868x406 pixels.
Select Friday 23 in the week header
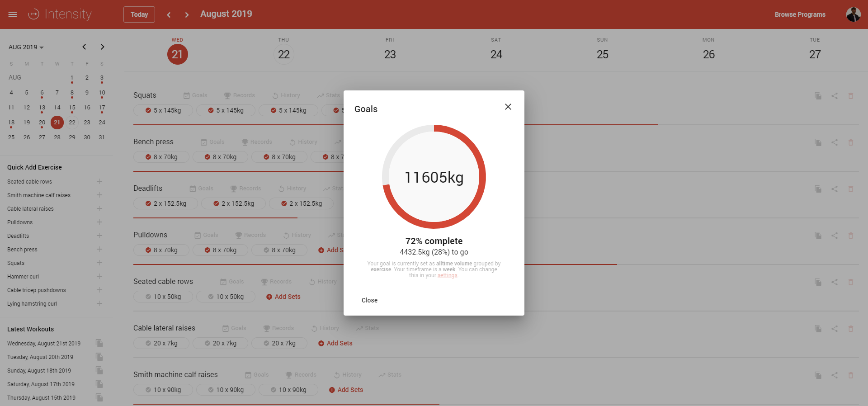pos(390,54)
